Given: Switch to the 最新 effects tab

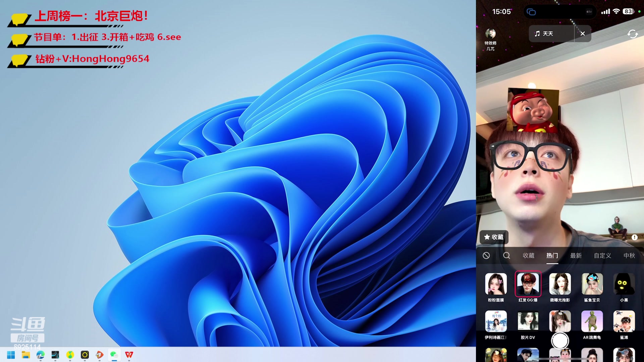Looking at the screenshot, I should [x=576, y=256].
